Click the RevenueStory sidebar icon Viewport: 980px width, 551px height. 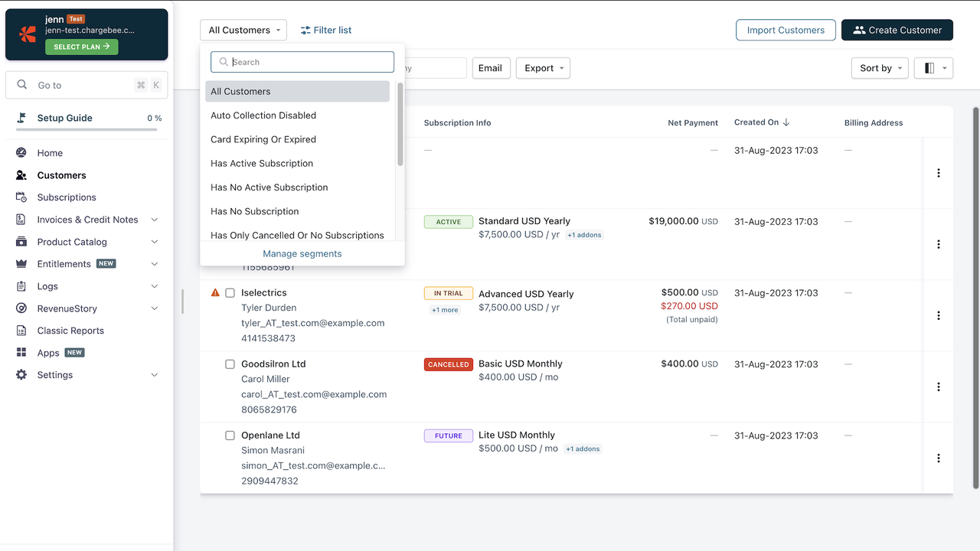tap(21, 308)
